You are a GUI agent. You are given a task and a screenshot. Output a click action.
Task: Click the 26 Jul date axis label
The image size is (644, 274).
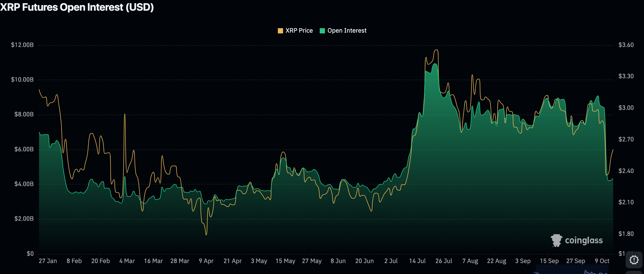pyautogui.click(x=444, y=261)
